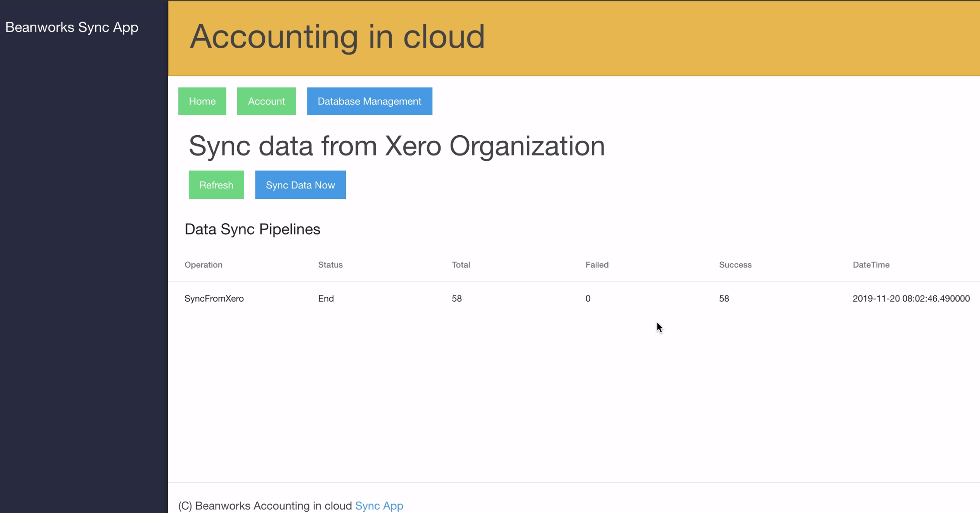Click the Refresh button

tap(216, 185)
